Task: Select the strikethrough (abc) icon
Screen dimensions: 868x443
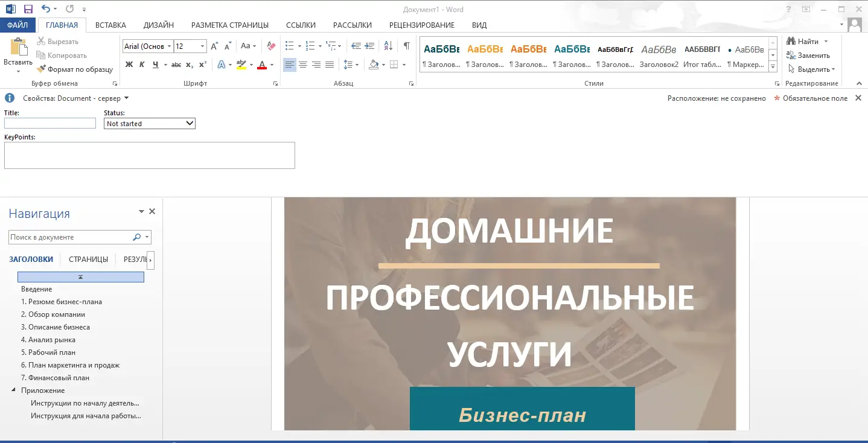Action: click(176, 63)
